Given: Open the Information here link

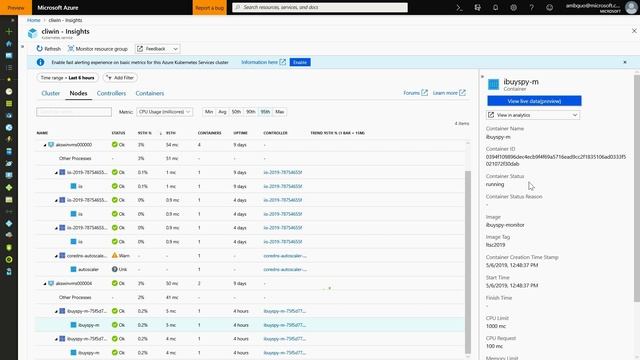Looking at the screenshot, I should point(260,62).
